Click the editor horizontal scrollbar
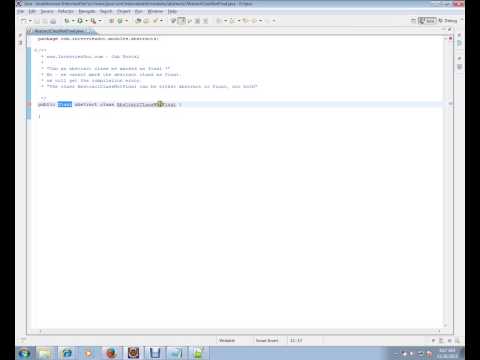 (x=240, y=331)
